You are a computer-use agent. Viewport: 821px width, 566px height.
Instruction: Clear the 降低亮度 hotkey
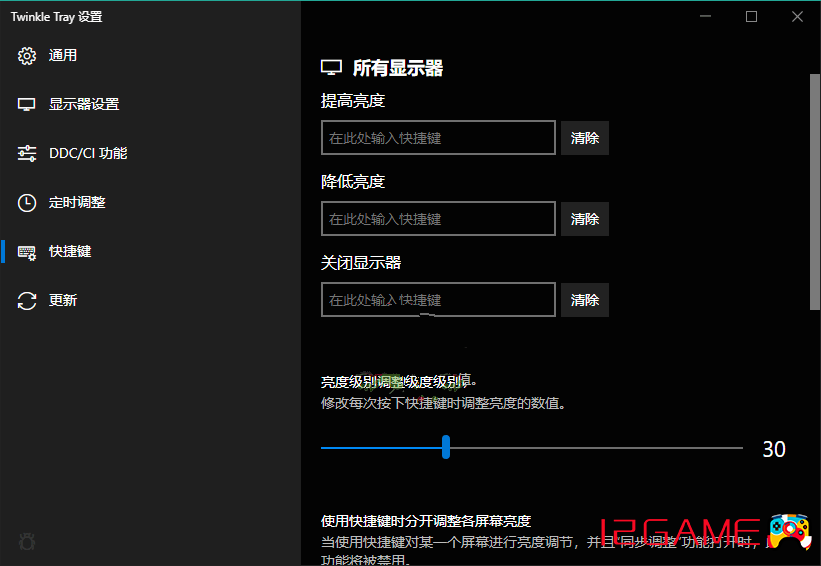584,219
